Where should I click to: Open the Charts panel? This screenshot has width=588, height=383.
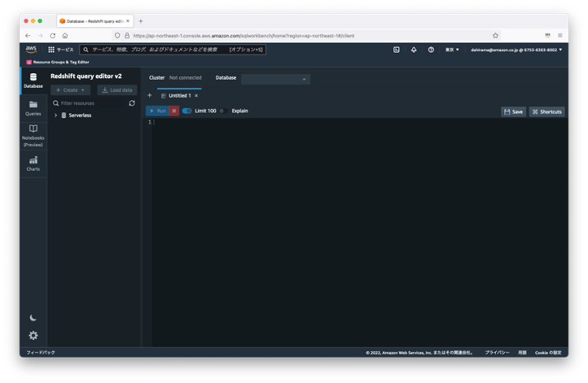click(x=33, y=164)
